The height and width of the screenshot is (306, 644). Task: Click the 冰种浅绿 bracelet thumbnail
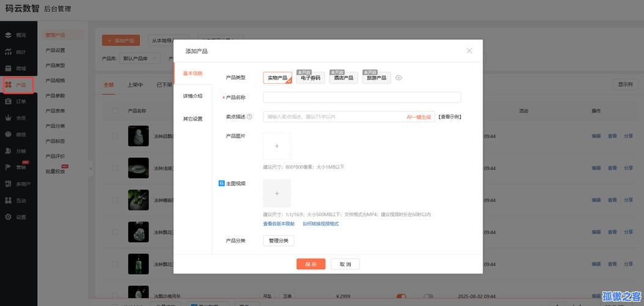139,168
